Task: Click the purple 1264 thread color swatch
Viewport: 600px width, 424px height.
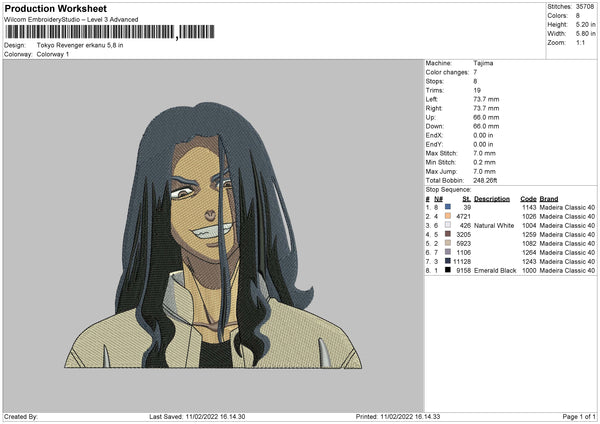Action: tap(448, 252)
